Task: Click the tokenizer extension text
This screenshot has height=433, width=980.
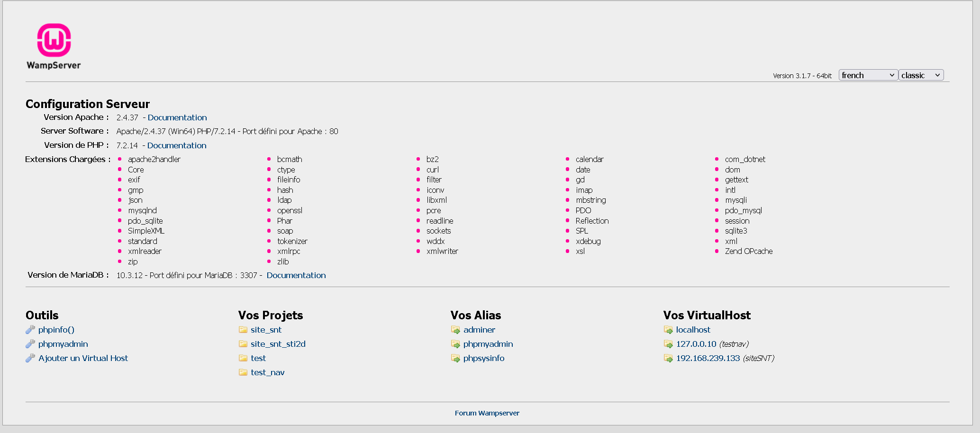Action: (x=292, y=241)
